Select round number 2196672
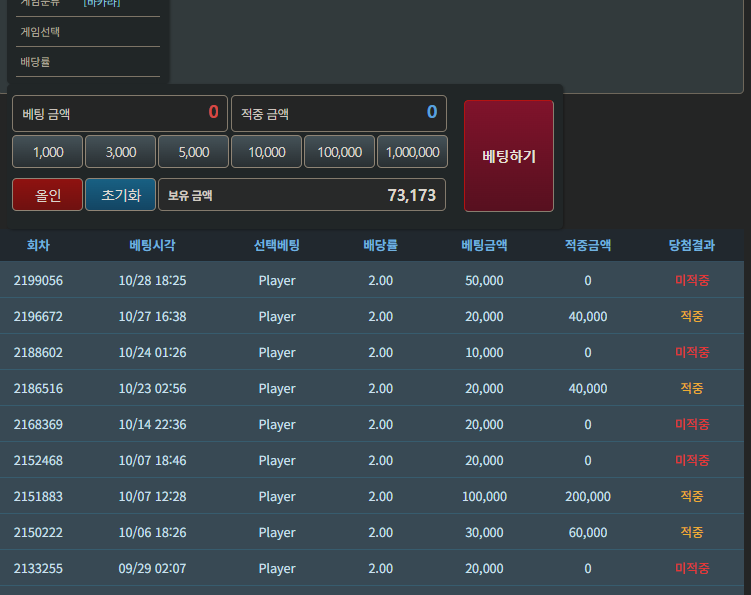Image resolution: width=751 pixels, height=595 pixels. coord(38,316)
